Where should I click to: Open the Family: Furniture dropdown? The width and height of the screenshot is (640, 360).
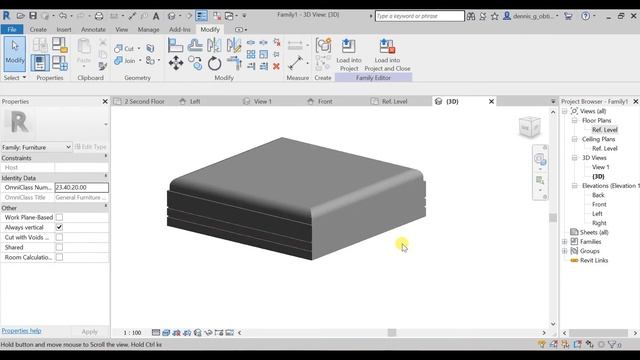pos(36,147)
